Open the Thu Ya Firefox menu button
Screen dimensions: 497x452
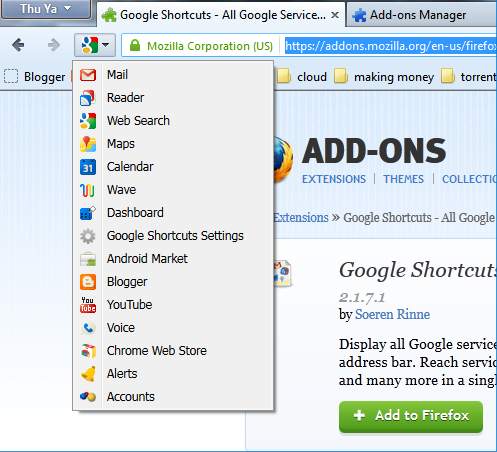[45, 9]
